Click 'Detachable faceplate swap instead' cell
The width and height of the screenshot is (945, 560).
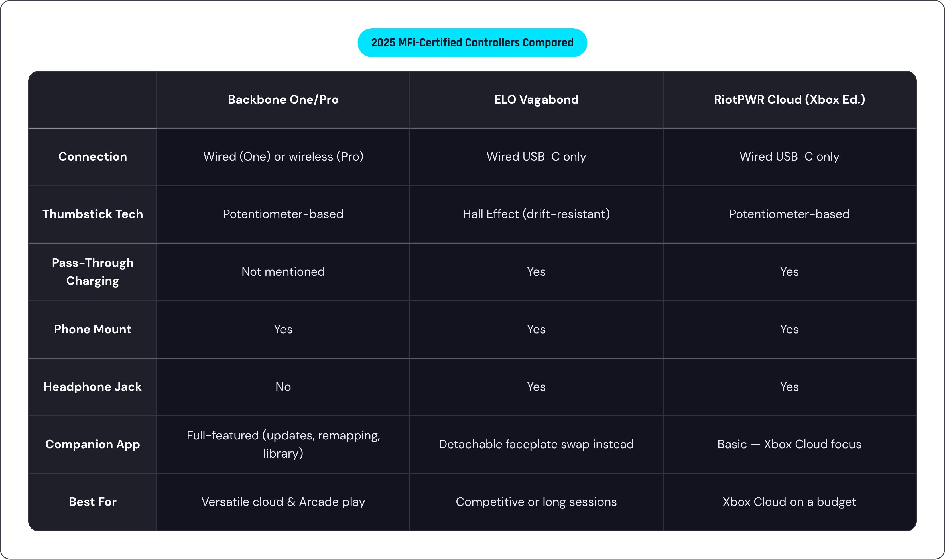(x=536, y=445)
